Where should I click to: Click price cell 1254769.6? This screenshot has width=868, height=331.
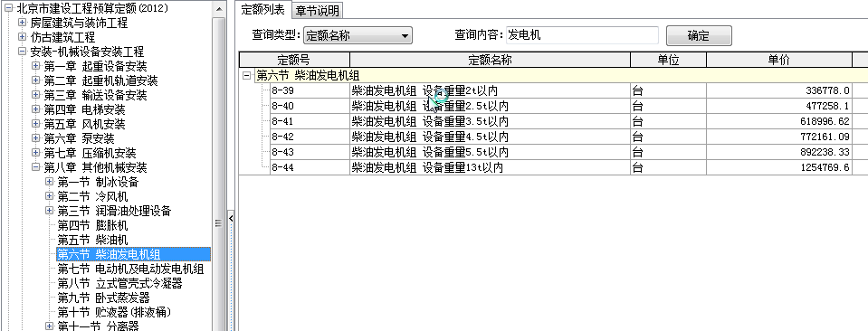[x=779, y=167]
